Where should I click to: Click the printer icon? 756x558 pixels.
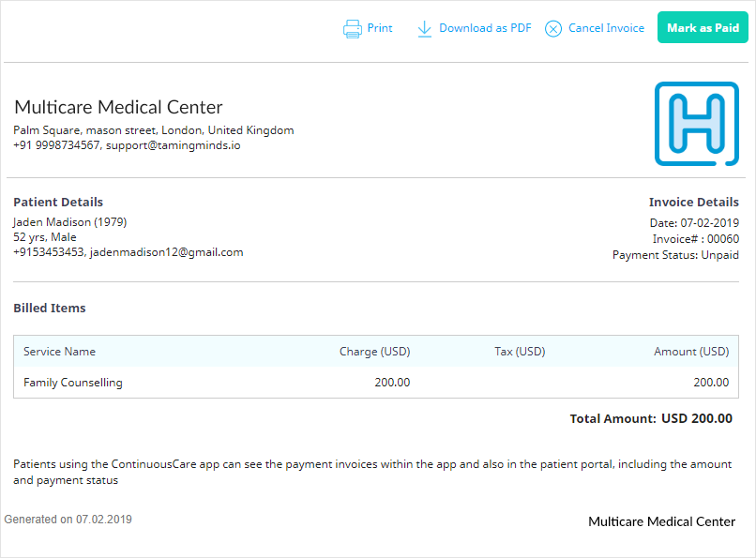coord(353,29)
